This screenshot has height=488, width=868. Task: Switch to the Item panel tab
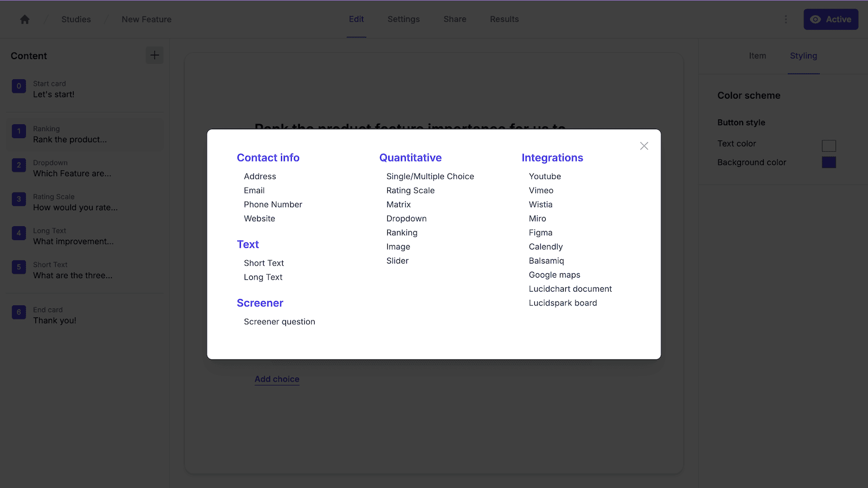coord(757,56)
